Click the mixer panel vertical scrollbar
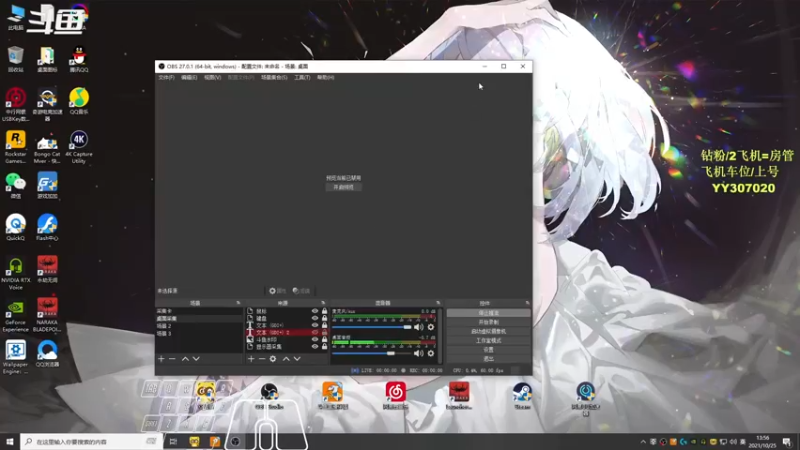 440,335
